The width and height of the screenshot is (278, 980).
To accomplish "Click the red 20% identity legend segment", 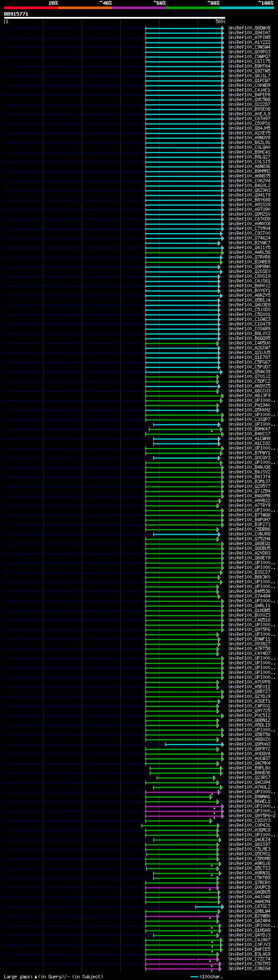I will point(31,8).
